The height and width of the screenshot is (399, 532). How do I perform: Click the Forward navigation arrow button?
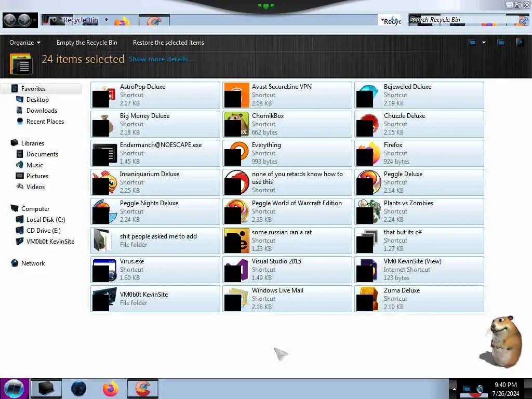tap(24, 20)
